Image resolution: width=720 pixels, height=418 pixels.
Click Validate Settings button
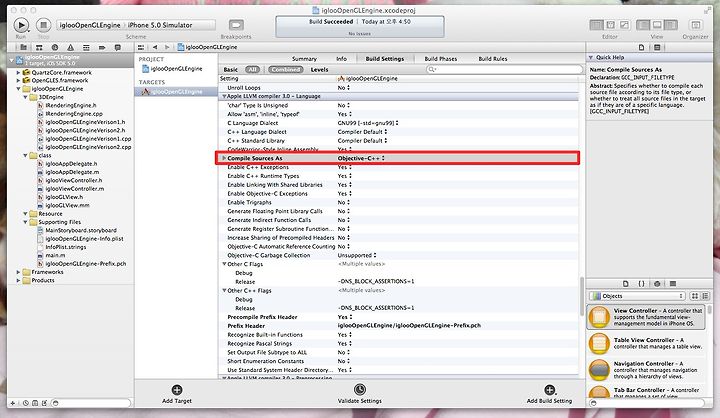pyautogui.click(x=360, y=394)
